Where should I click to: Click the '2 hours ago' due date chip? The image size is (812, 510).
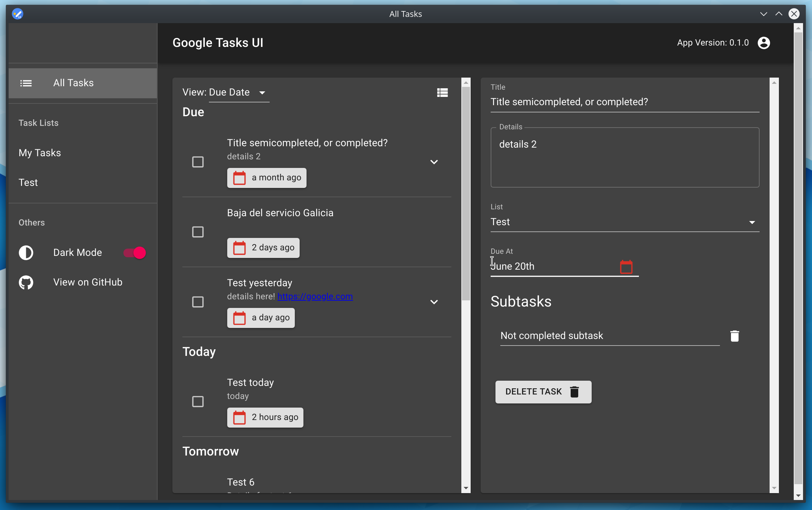[265, 418]
